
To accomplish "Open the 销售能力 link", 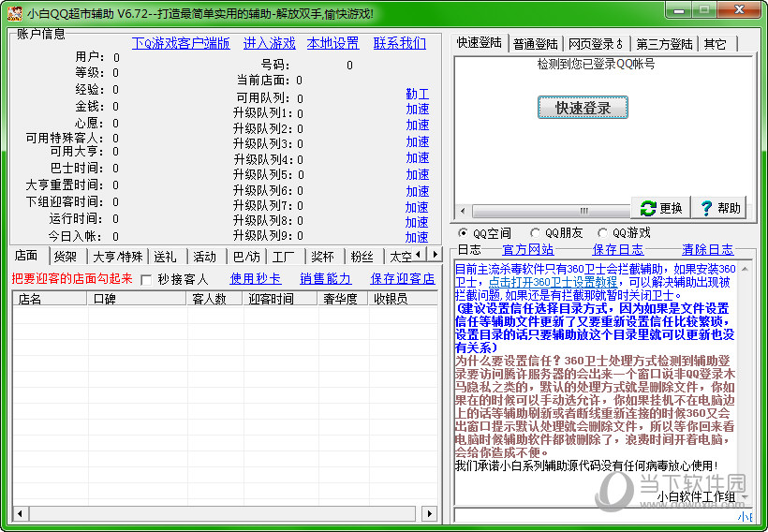I will pos(326,279).
